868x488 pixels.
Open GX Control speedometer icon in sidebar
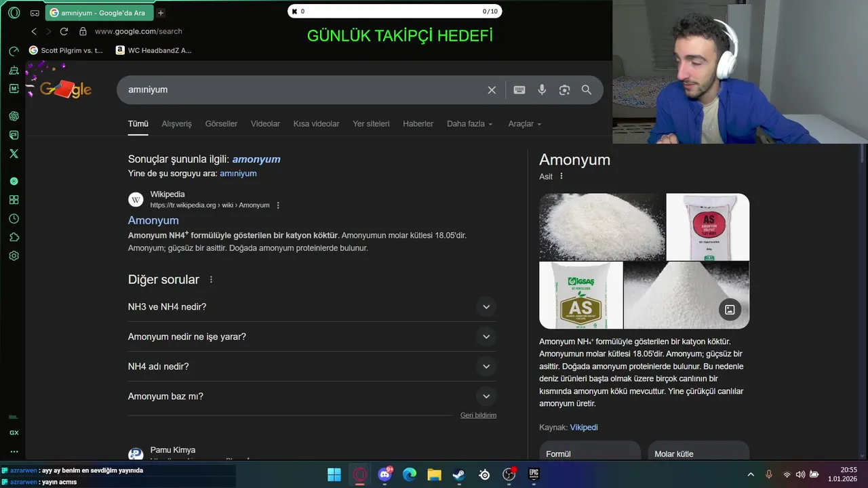(14, 52)
